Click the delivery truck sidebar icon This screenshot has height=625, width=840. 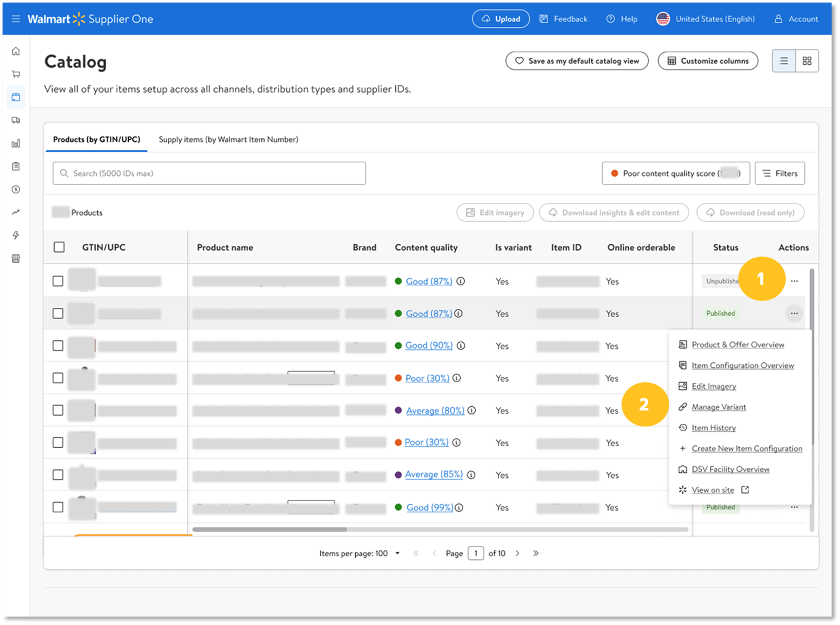(x=16, y=120)
